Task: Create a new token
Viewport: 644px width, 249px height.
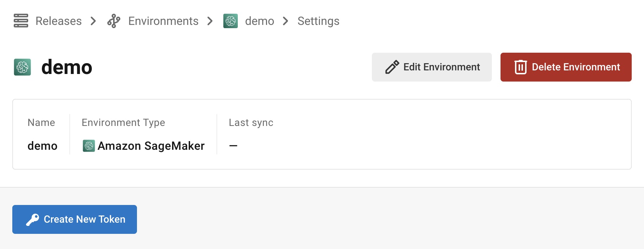Action: click(74, 219)
